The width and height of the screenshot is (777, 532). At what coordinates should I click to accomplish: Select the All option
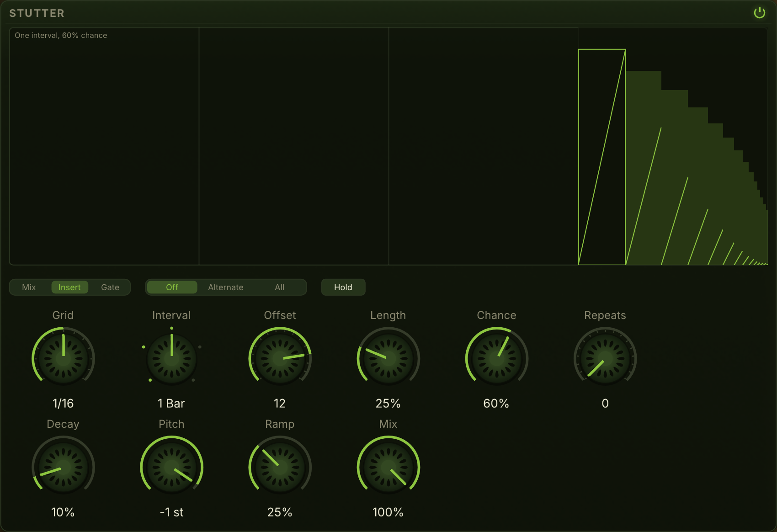point(279,287)
